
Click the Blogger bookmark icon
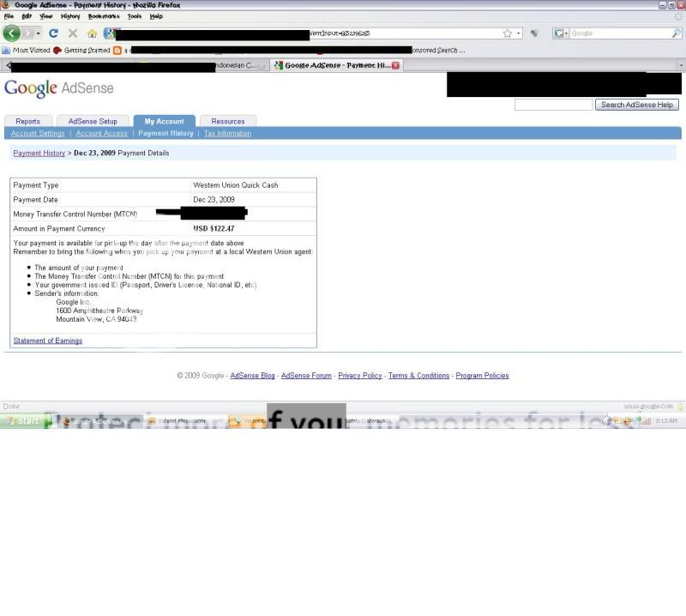117,51
